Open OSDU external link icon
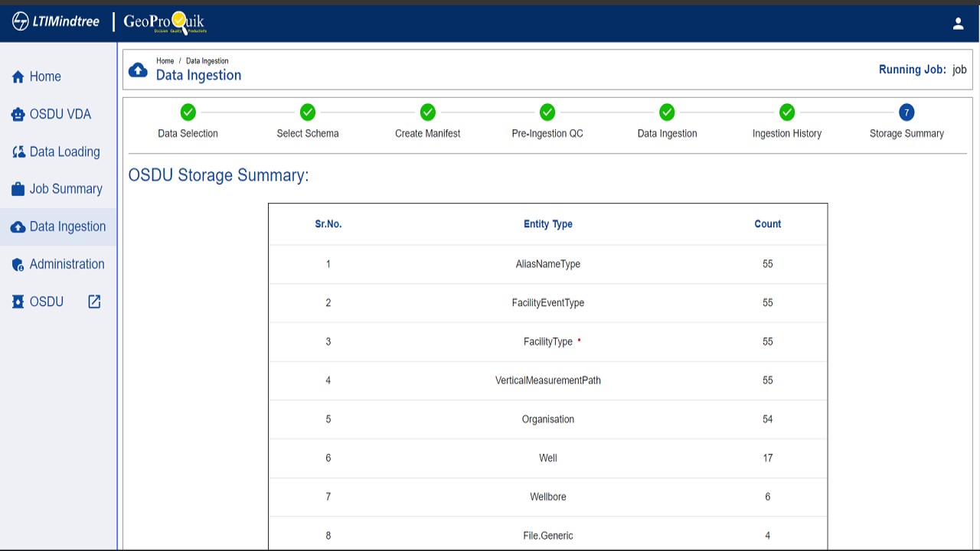980x551 pixels. coord(94,302)
